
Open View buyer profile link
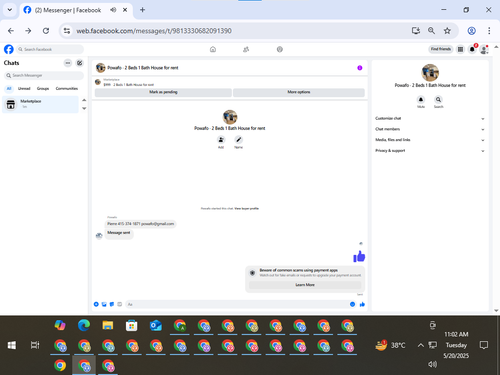[247, 209]
